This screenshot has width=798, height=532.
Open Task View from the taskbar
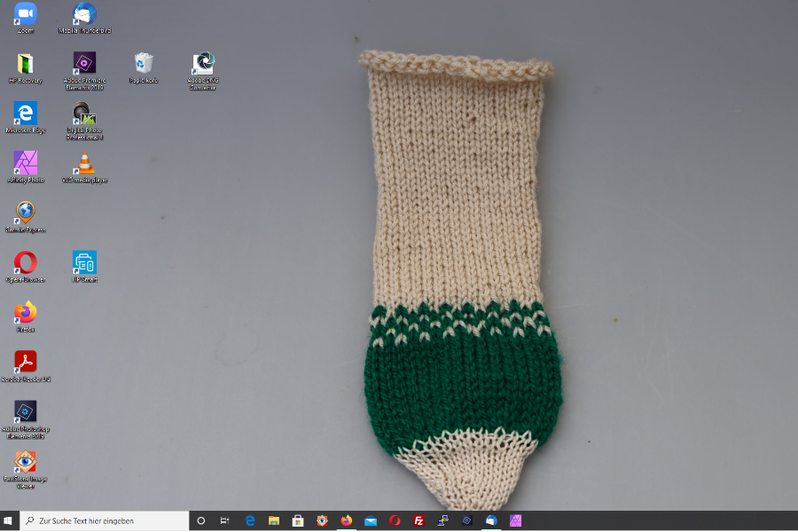(x=225, y=521)
